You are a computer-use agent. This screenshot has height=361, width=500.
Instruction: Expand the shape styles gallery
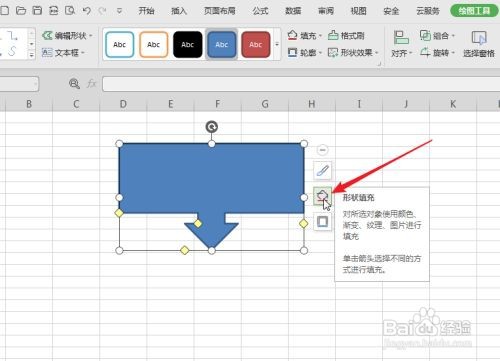tap(277, 44)
